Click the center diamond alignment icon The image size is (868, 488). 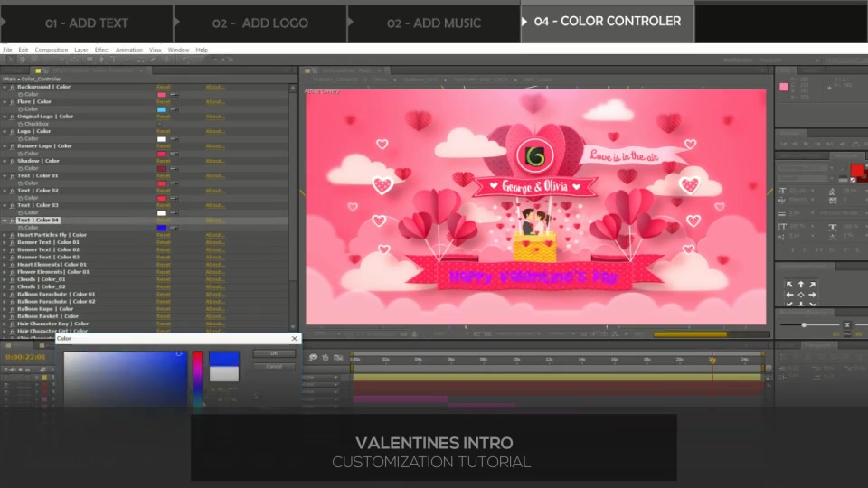click(x=800, y=295)
